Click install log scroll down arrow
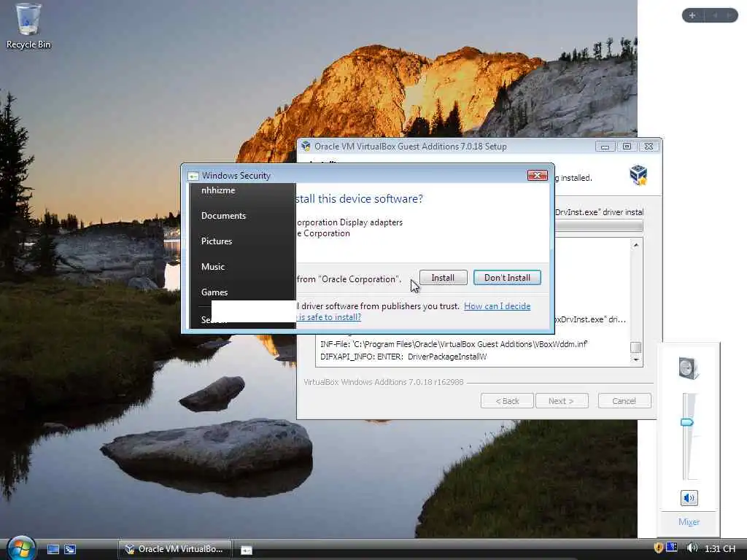 (636, 360)
